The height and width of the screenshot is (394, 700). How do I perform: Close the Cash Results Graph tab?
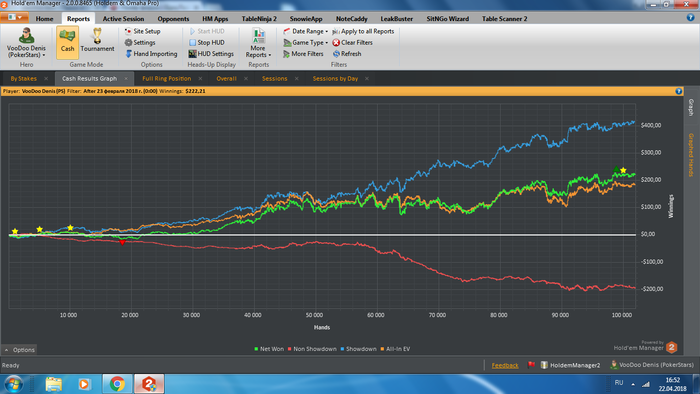point(126,79)
